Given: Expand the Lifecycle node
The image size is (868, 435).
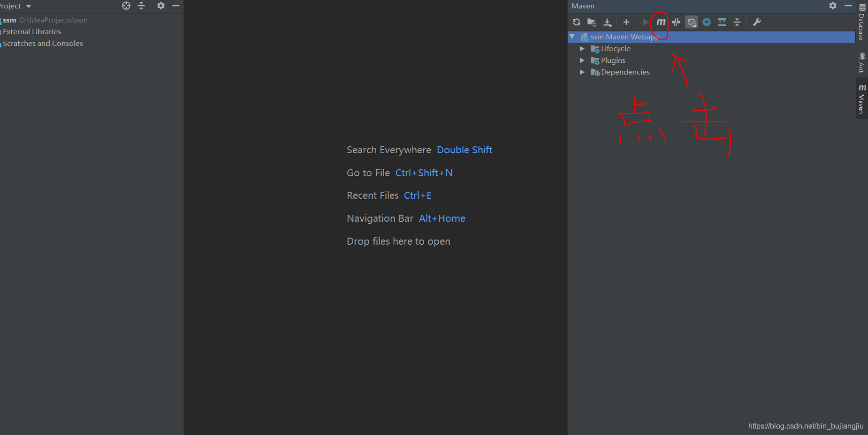Looking at the screenshot, I should click(582, 49).
